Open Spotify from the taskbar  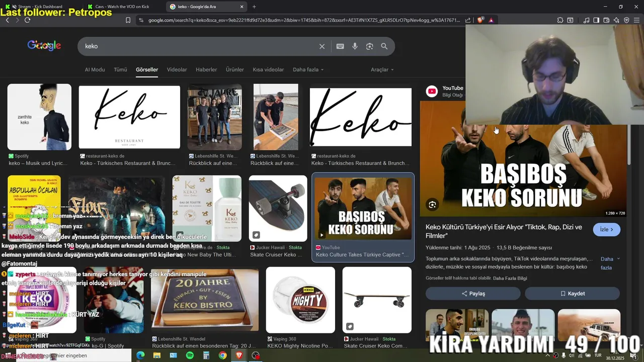click(x=190, y=355)
